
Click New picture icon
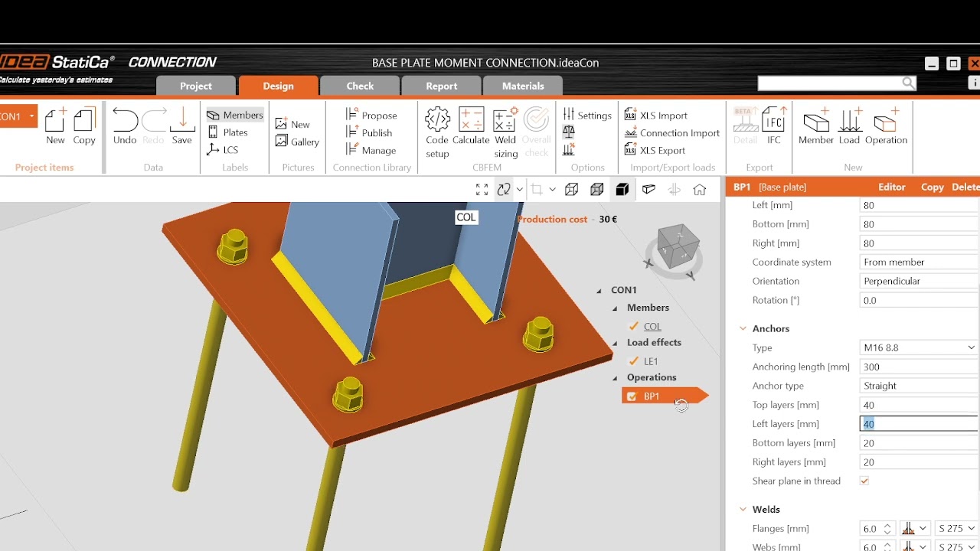pos(292,124)
